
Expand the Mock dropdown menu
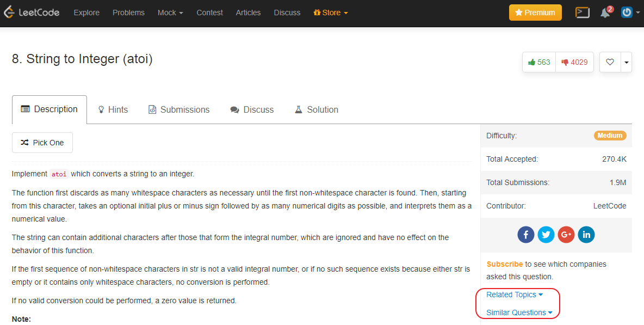pos(170,13)
